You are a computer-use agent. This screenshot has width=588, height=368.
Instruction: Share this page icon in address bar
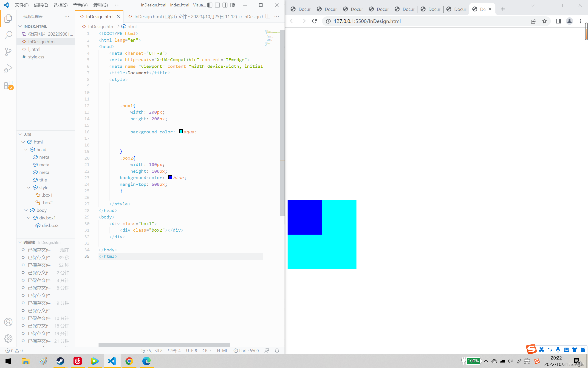[x=533, y=21]
